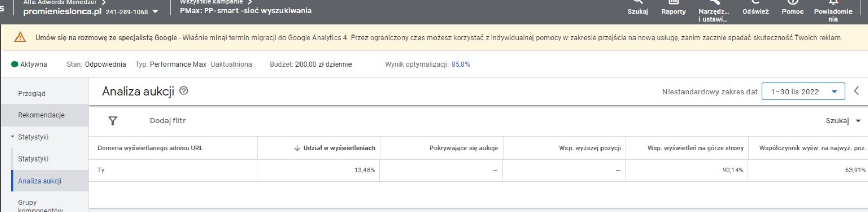Go to Rekomendacje in the sidebar
The width and height of the screenshot is (868, 212).
[41, 115]
